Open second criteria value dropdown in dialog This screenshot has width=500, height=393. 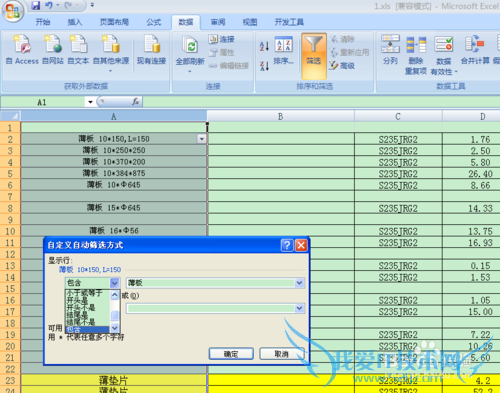[299, 308]
